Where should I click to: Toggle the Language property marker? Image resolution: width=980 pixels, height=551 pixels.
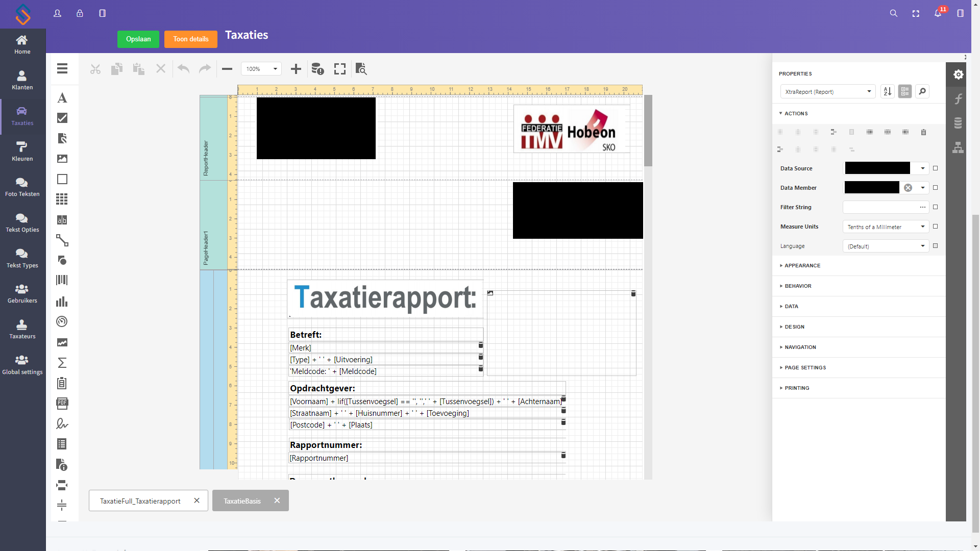coord(936,246)
